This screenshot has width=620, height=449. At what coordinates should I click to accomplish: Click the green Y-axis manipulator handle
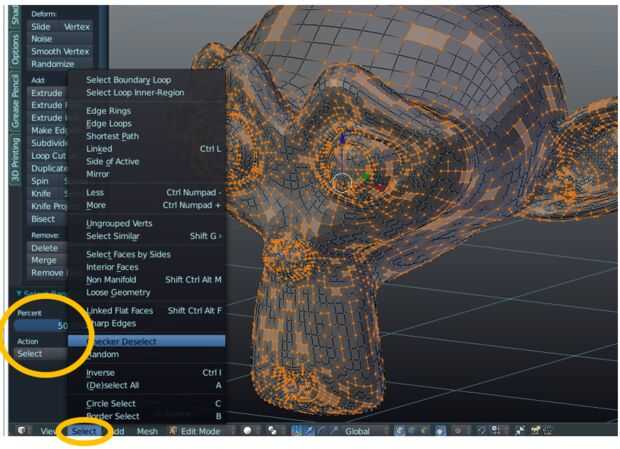[x=366, y=176]
